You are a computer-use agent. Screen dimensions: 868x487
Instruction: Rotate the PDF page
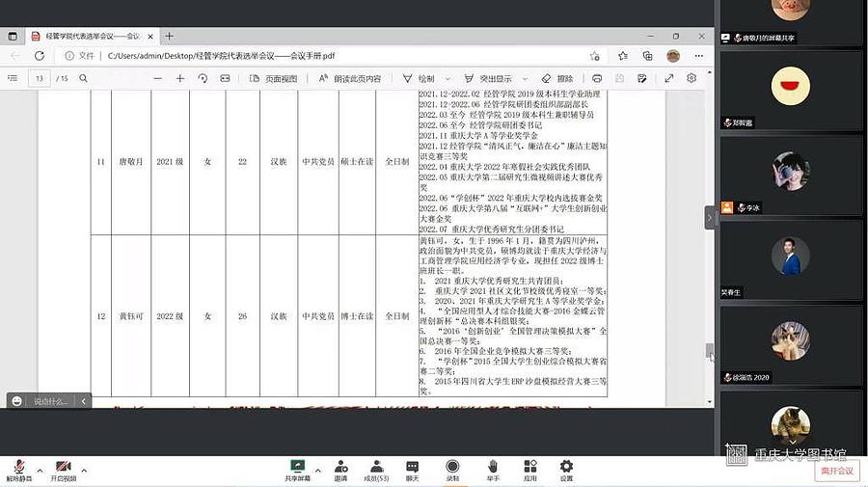coord(203,78)
